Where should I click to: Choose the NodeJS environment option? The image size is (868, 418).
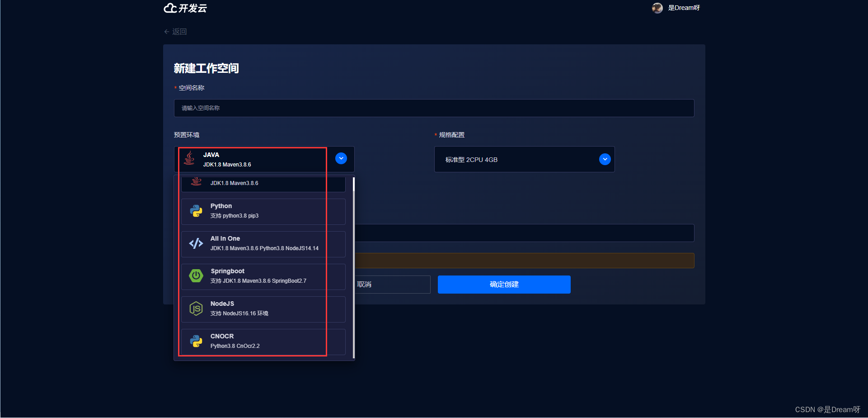click(263, 309)
